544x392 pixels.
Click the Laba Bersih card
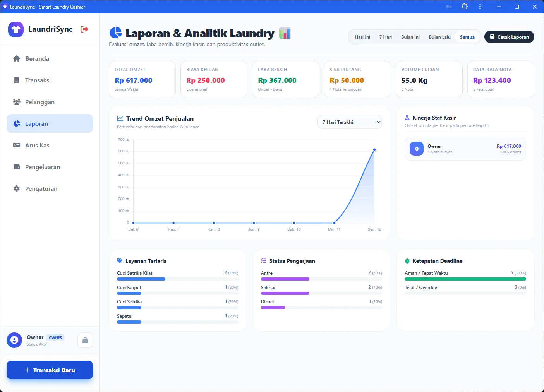point(286,79)
